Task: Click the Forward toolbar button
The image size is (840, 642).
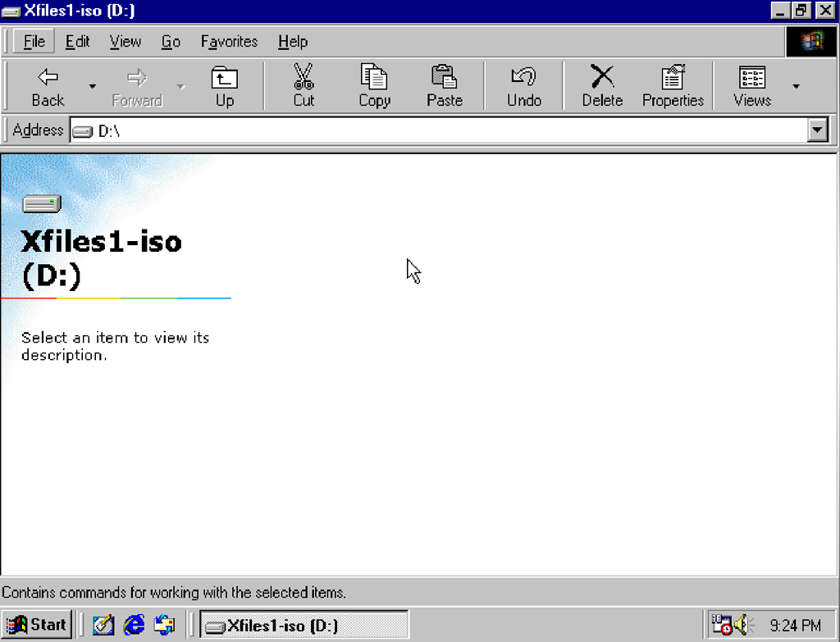Action: tap(137, 86)
